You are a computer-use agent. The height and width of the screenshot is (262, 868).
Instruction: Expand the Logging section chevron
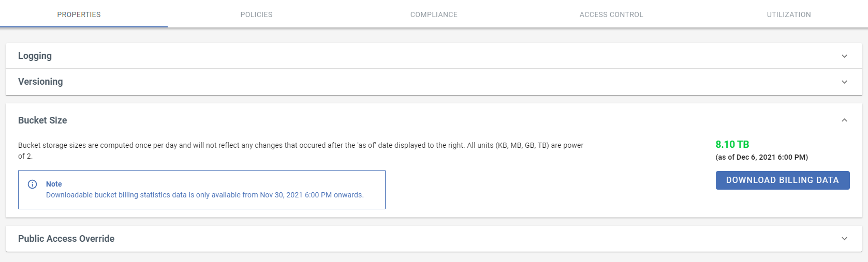[x=844, y=56]
